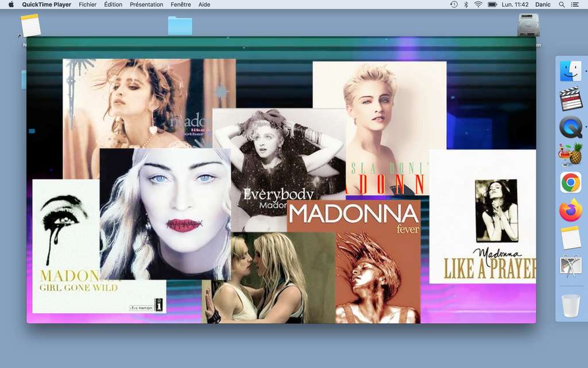Open the Fenêtre menu
588x368 pixels.
tap(181, 5)
